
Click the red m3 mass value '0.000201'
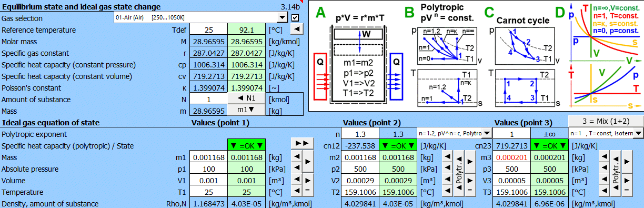coord(511,157)
